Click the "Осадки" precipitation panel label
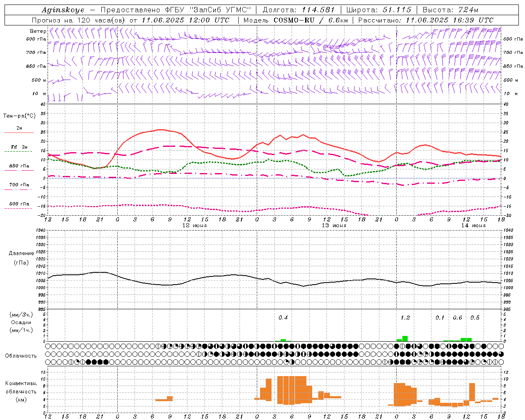525x420 pixels. pos(21,322)
